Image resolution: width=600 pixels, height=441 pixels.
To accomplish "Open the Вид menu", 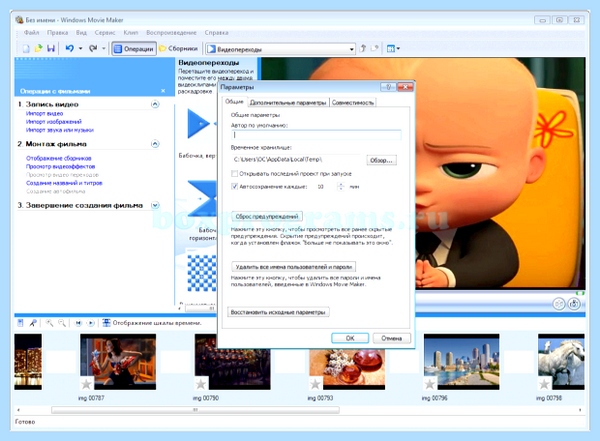I will (81, 33).
